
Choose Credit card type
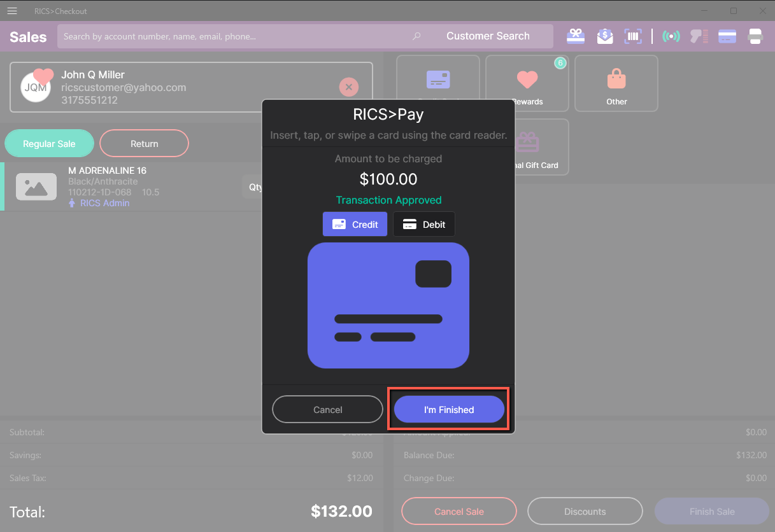coord(355,224)
